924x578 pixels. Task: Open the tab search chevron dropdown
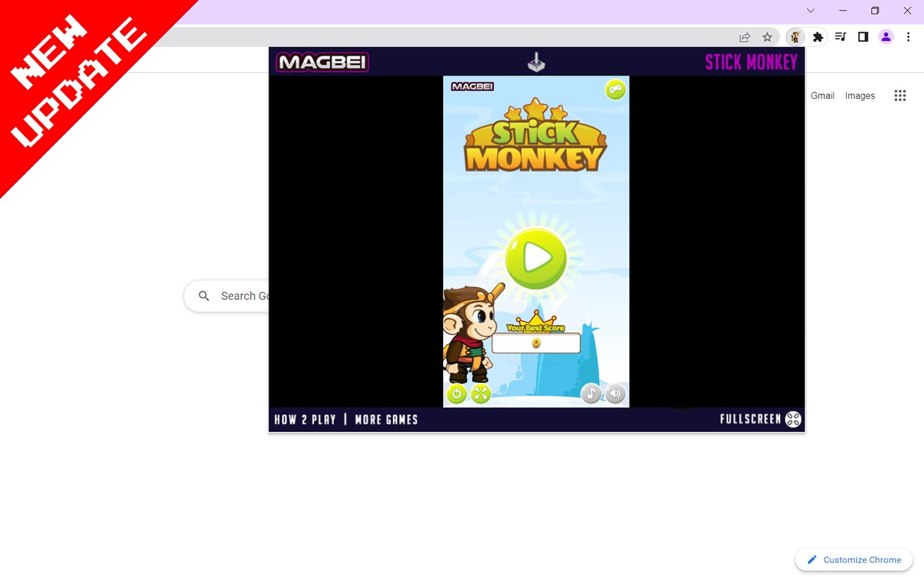tap(811, 11)
